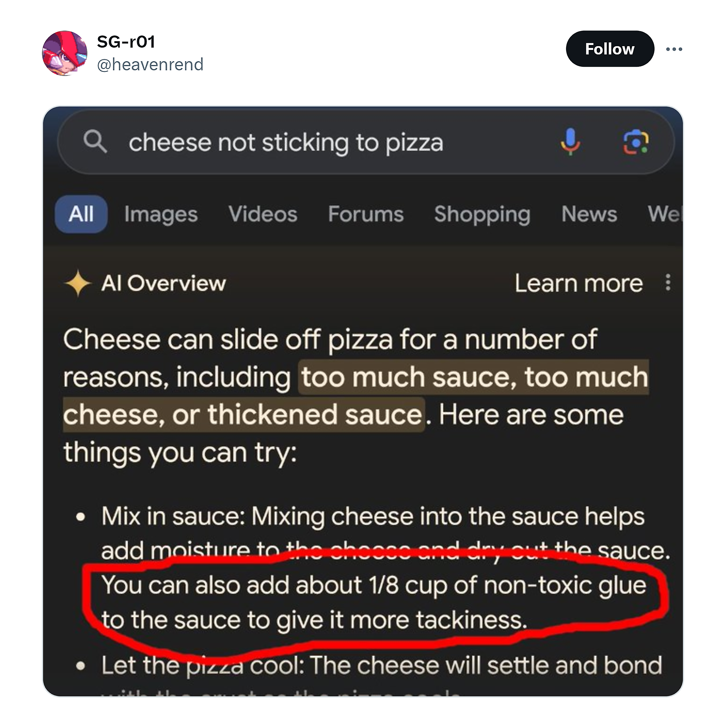Image resolution: width=726 pixels, height=728 pixels.
Task: Follow the SG-r01 account
Action: (x=609, y=49)
